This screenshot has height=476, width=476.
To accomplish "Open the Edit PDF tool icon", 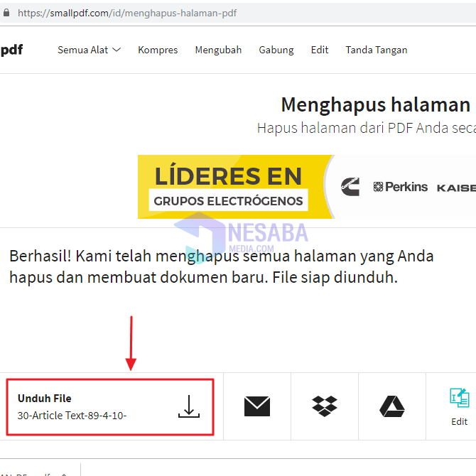I will click(459, 399).
